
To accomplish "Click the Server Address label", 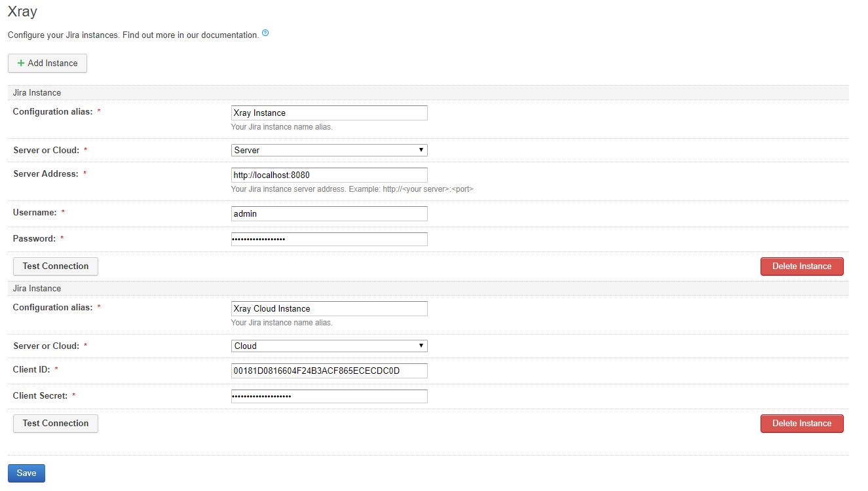I will click(x=46, y=173).
